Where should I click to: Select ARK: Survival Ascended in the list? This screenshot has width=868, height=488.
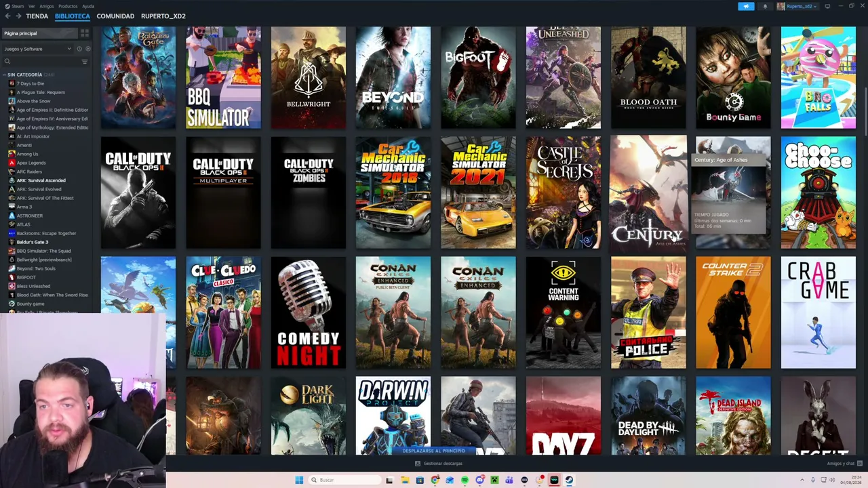[x=41, y=180]
